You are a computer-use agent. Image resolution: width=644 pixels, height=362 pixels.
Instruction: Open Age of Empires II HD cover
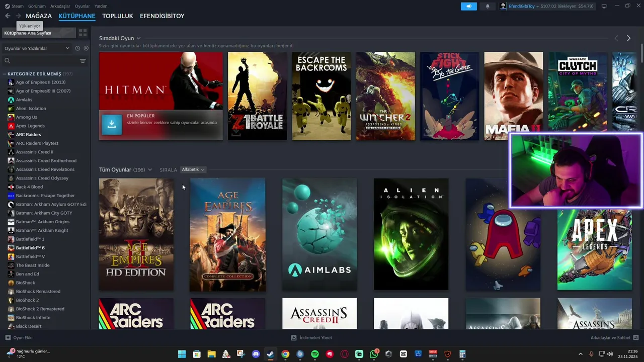coord(136,234)
